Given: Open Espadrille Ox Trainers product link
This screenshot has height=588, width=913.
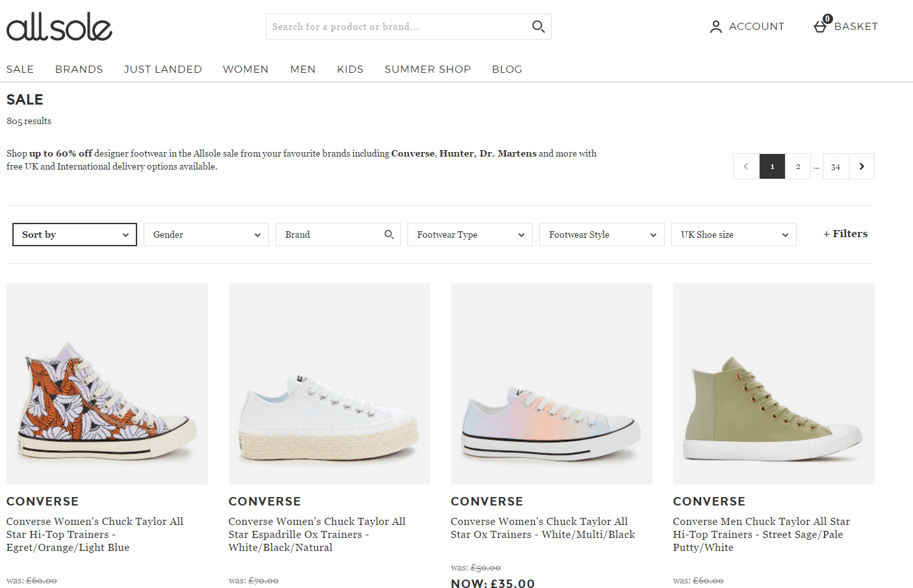Looking at the screenshot, I should click(x=317, y=535).
